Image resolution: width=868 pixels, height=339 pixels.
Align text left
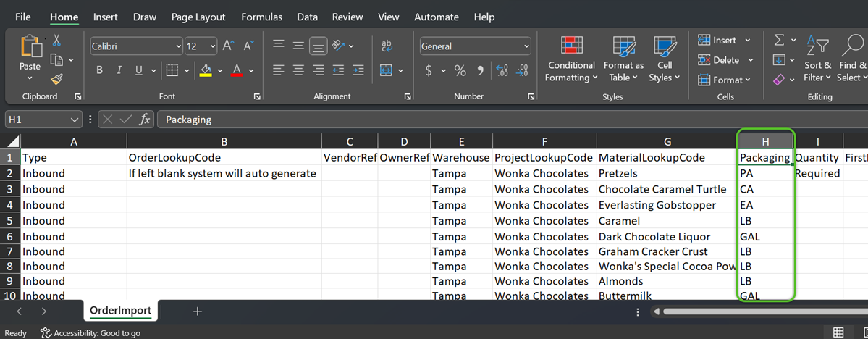click(x=279, y=70)
